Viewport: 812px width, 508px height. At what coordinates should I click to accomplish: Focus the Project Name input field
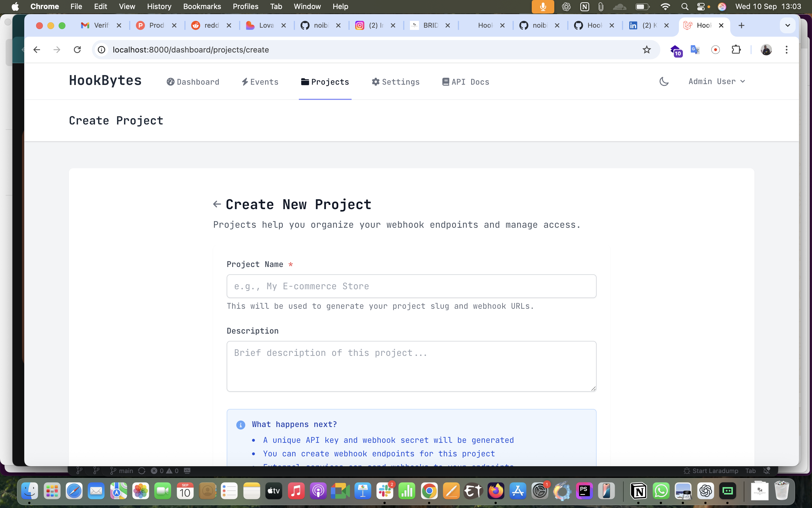pyautogui.click(x=411, y=286)
